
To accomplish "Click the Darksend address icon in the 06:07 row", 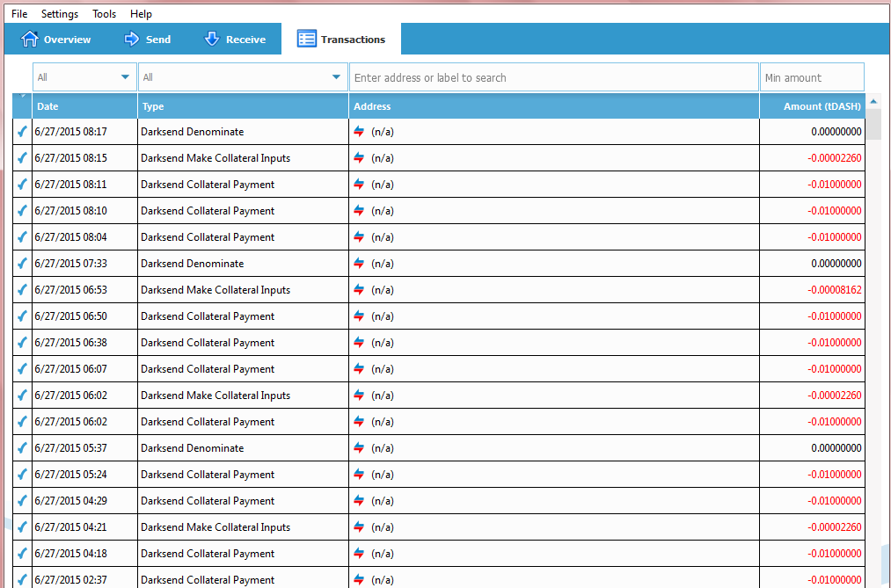I will coord(359,369).
